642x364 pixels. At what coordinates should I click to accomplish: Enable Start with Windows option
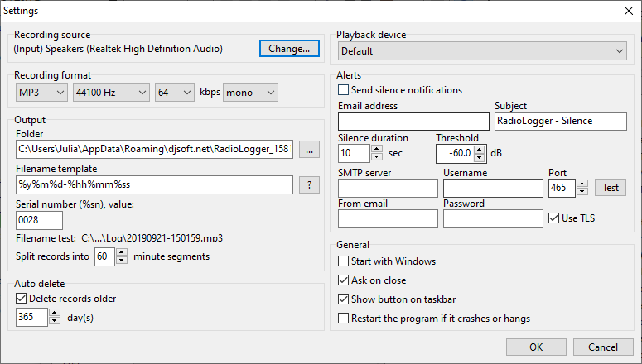[x=344, y=262]
